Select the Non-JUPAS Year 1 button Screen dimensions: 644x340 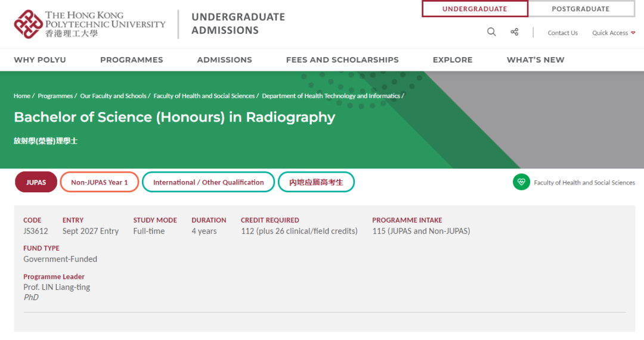[x=100, y=182]
